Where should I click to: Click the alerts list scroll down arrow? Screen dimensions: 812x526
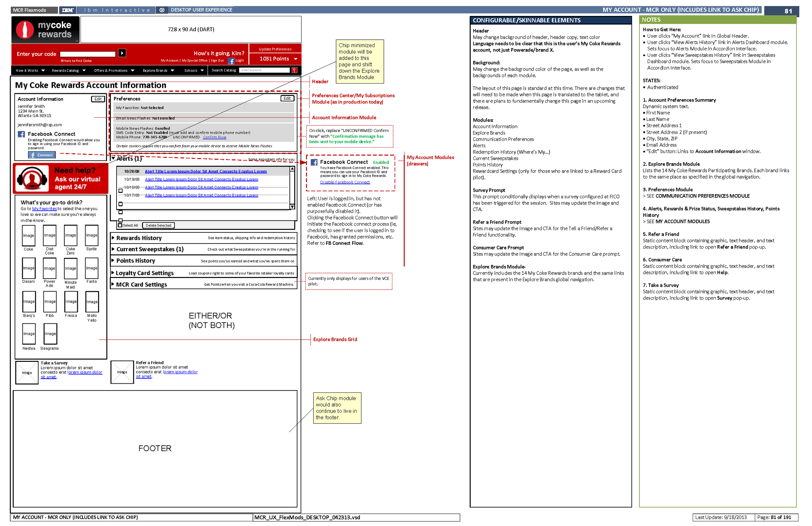point(292,207)
